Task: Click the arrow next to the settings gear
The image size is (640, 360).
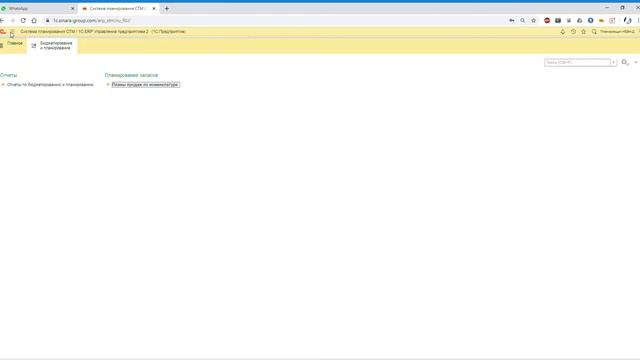Action: [x=636, y=62]
